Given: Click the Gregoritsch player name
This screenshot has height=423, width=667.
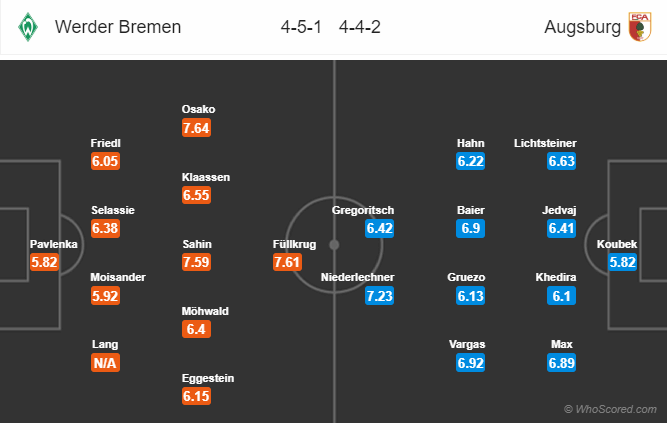Looking at the screenshot, I should coord(363,210).
